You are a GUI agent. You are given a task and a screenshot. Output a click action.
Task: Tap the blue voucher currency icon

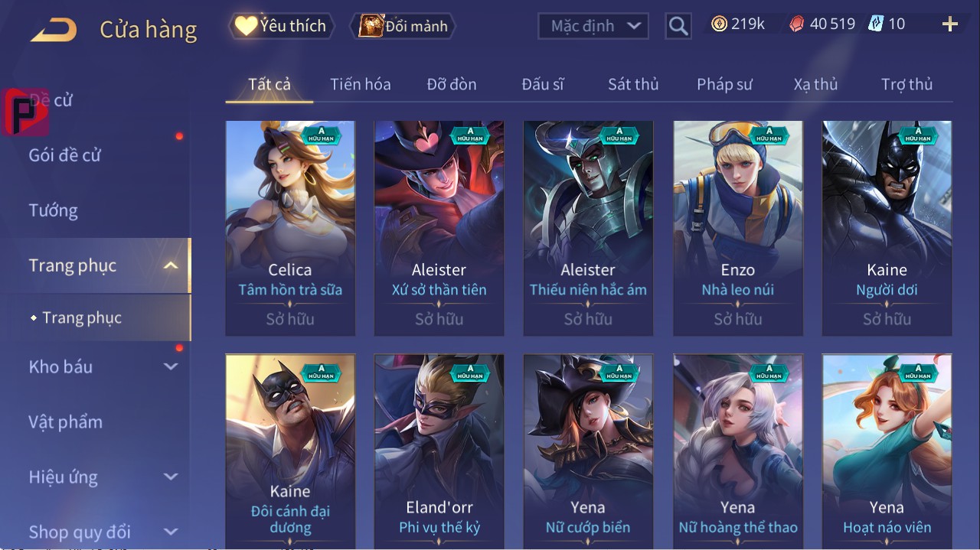tap(875, 24)
